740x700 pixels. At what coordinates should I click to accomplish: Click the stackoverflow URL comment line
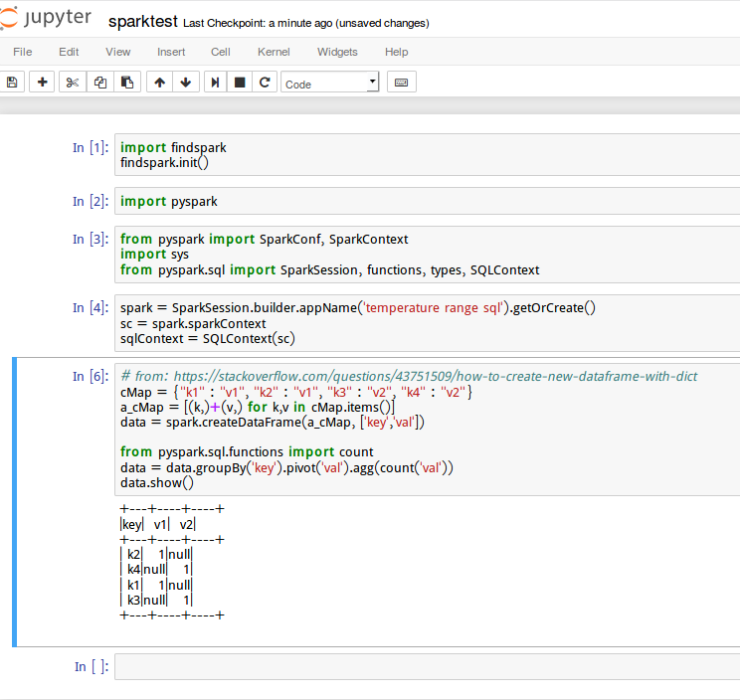[x=409, y=377]
